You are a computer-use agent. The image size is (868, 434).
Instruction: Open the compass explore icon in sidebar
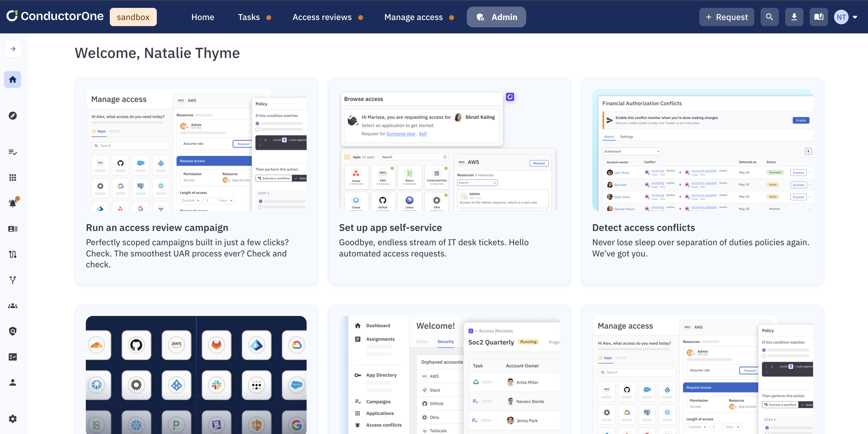(x=12, y=115)
